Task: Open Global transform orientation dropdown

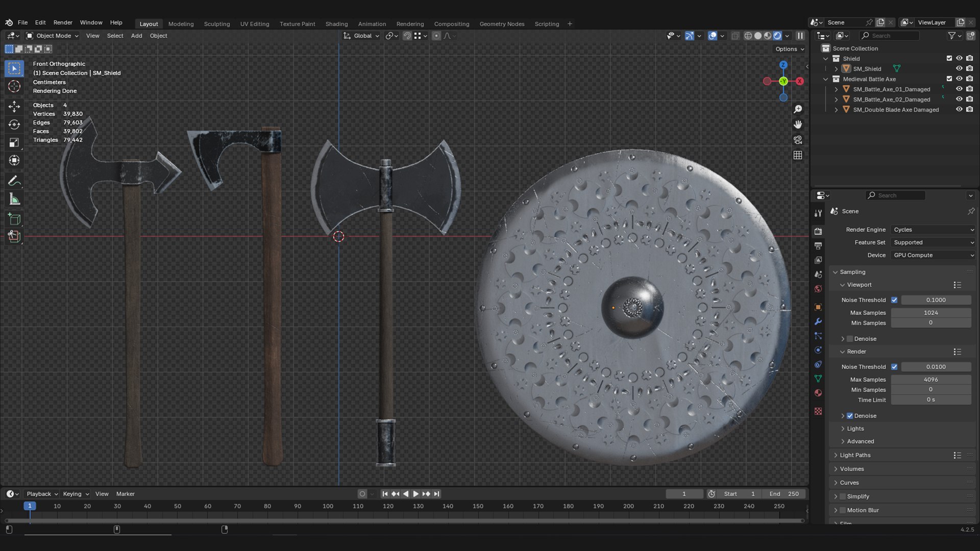Action: pyautogui.click(x=361, y=36)
